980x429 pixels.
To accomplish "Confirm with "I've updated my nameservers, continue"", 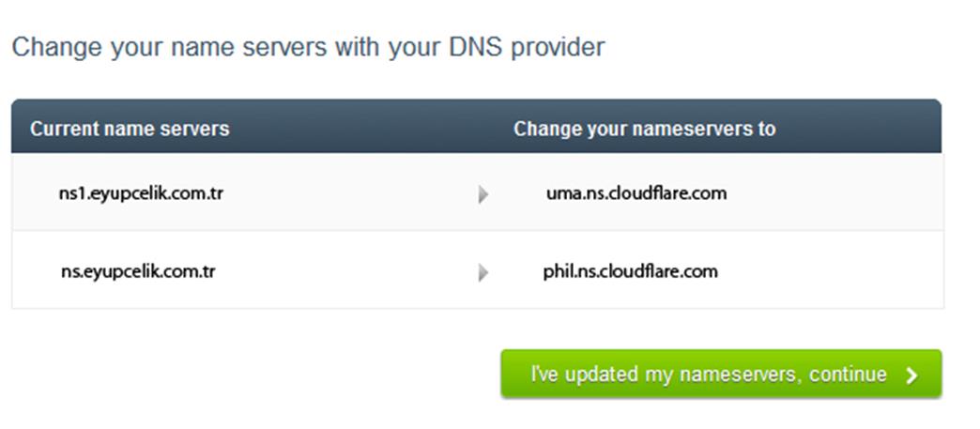I will (721, 374).
